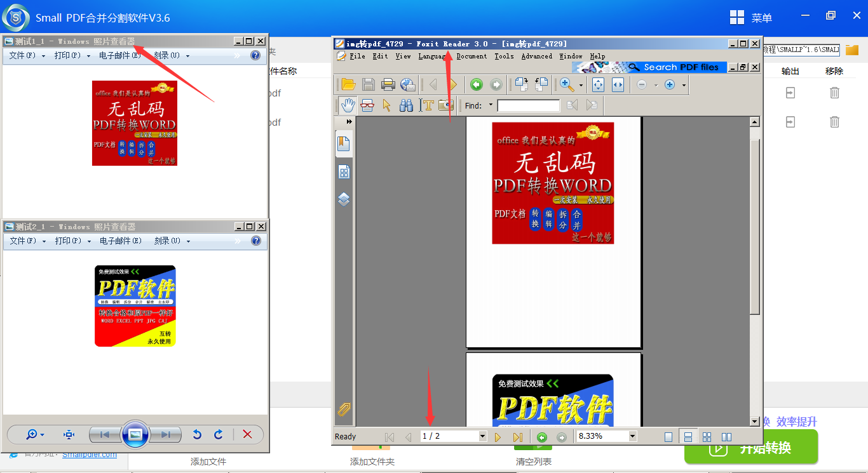Open the Pages thumbnail panel in sidebar
This screenshot has width=868, height=473.
tap(344, 171)
